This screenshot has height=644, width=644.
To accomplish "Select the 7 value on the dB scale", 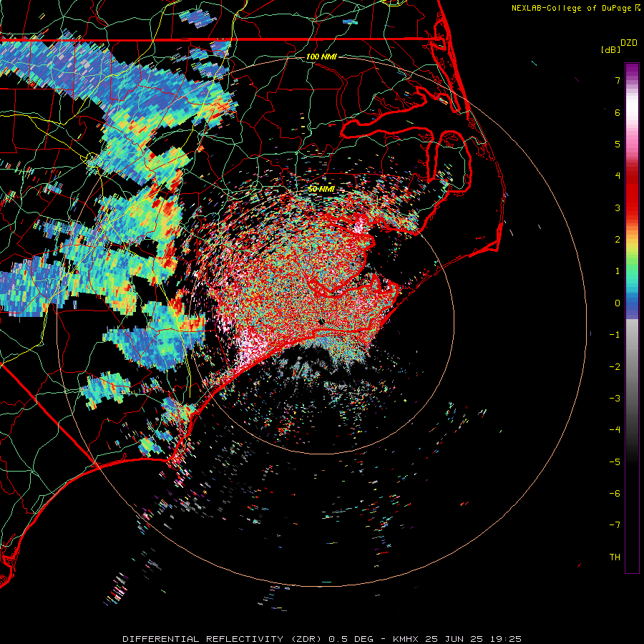I will pyautogui.click(x=618, y=80).
